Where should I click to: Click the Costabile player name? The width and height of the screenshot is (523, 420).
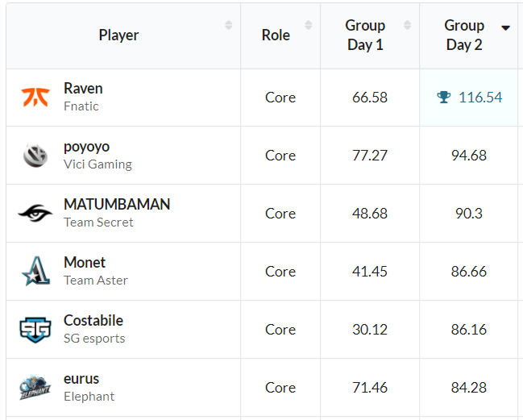tap(93, 321)
